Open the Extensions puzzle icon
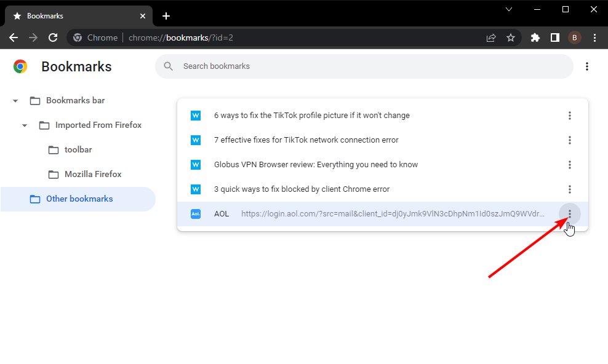608x364 pixels. [535, 38]
